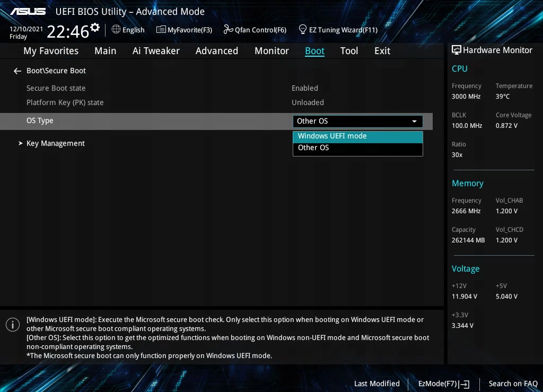Click the BCLK value 100.0 MHz

point(467,126)
